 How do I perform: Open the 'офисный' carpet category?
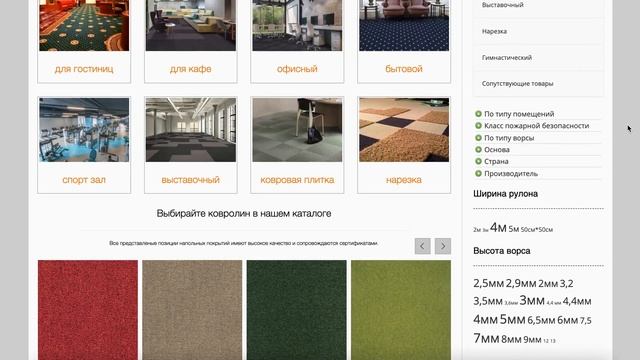[x=297, y=69]
